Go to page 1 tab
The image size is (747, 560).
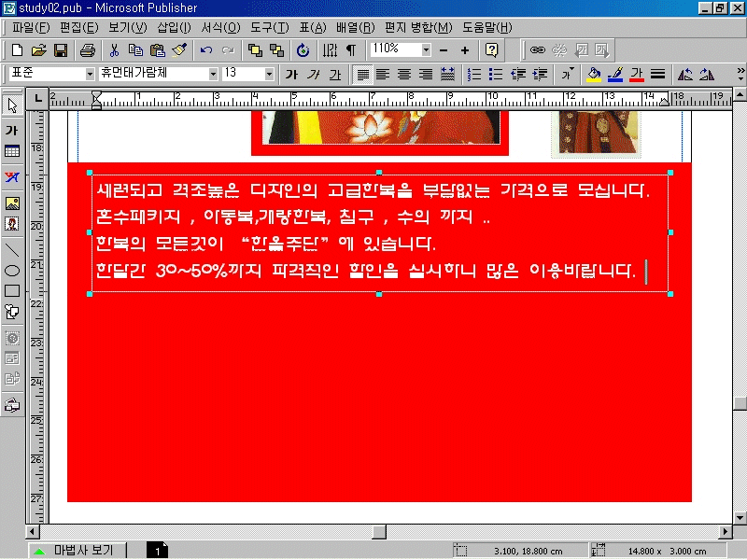point(158,551)
